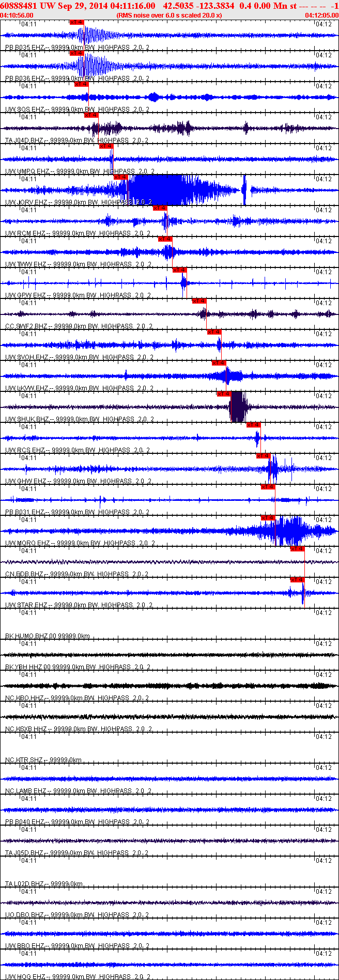
Task: Click the CC SWF2 BHZ station label
Action: pos(79,326)
